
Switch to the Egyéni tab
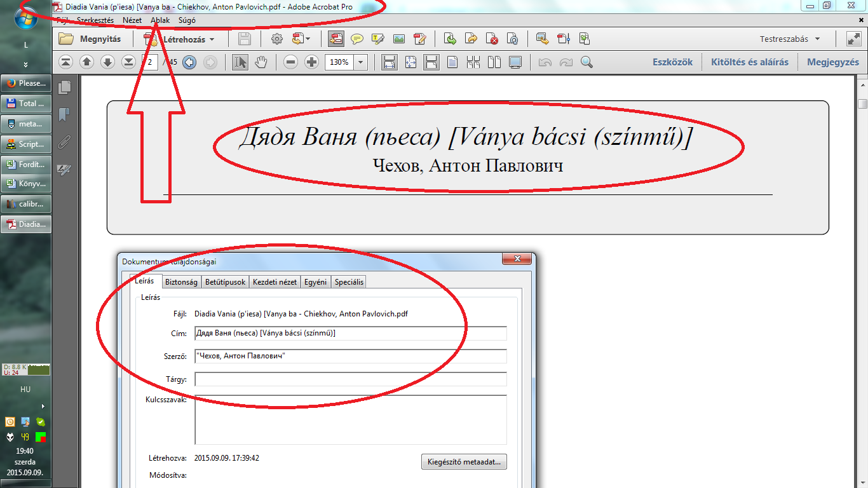[316, 281]
